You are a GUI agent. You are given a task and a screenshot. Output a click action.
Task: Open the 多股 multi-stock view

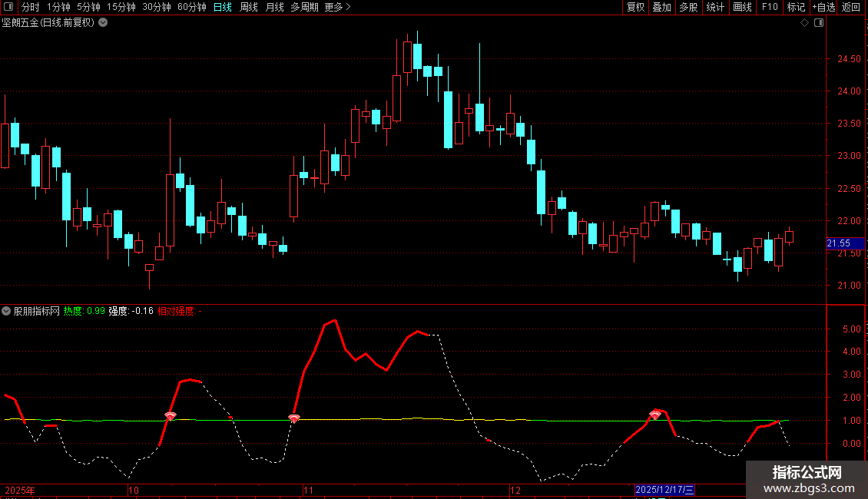coord(689,7)
